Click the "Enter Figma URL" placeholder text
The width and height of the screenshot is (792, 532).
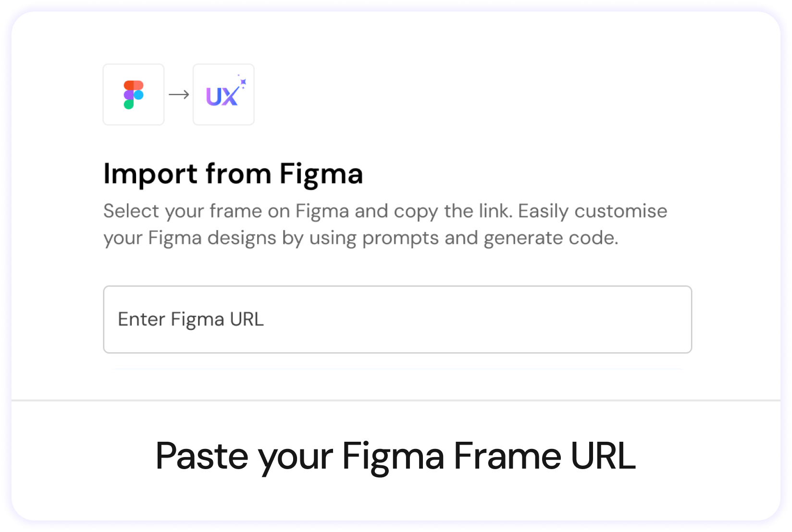[x=191, y=319]
